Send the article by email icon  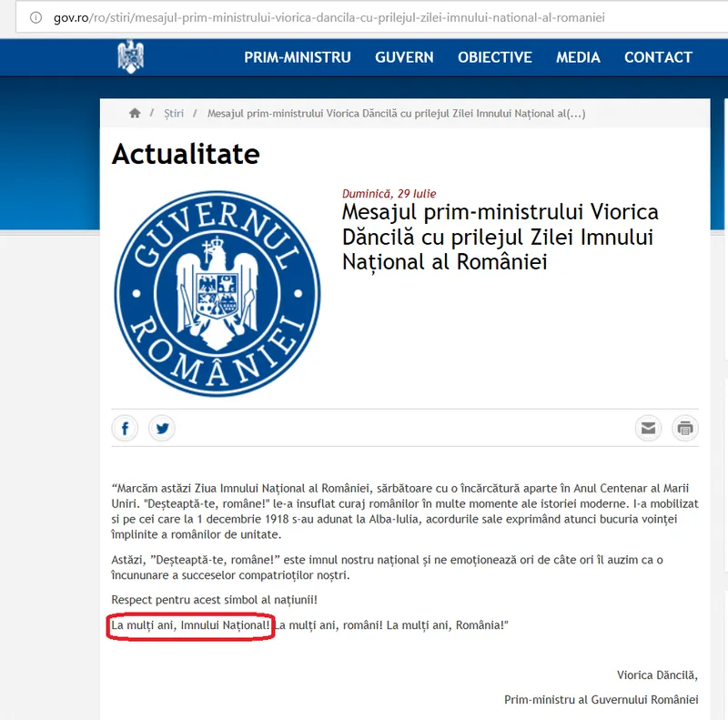pos(648,428)
